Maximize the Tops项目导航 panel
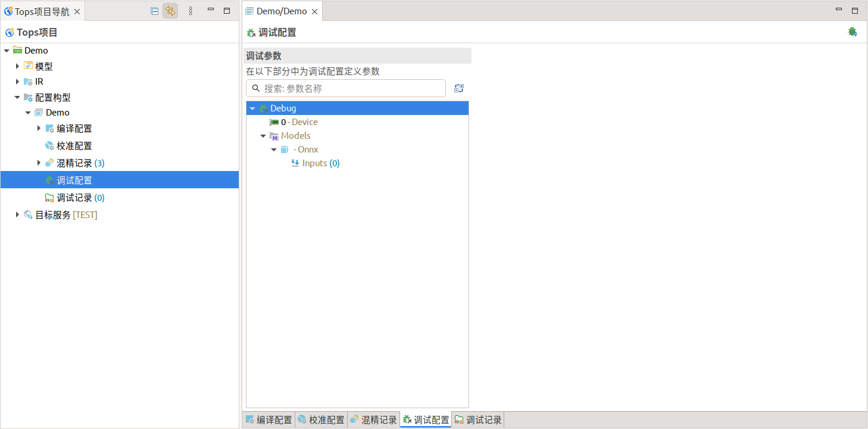This screenshot has width=868, height=429. click(x=227, y=10)
